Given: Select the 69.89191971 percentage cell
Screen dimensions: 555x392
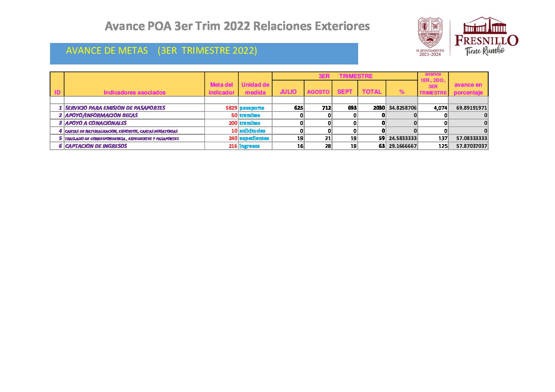Looking at the screenshot, I should [x=471, y=108].
